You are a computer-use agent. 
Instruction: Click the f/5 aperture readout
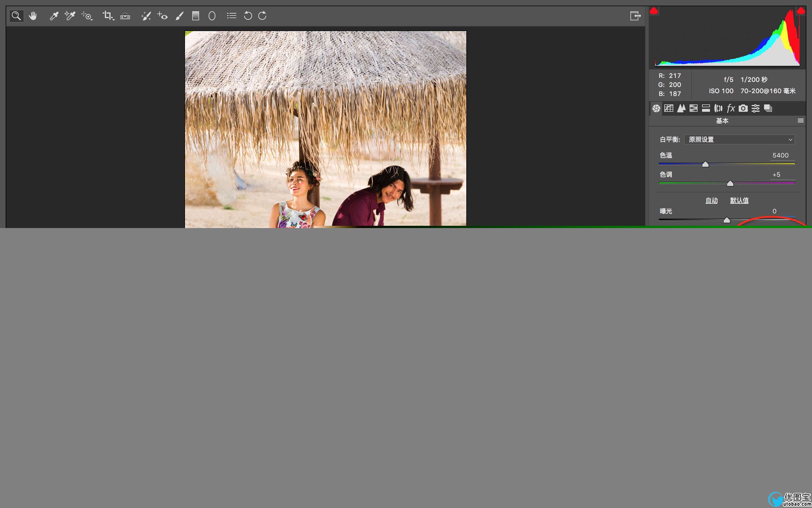click(x=729, y=80)
